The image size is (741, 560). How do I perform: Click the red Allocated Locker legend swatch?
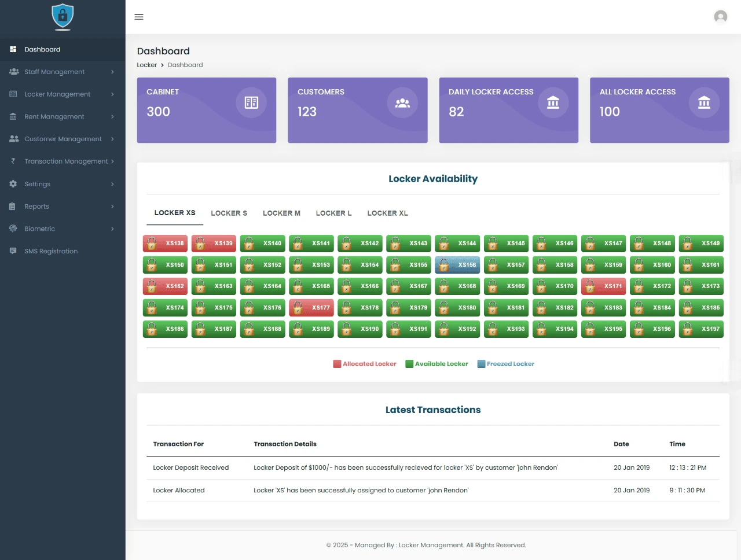pos(337,364)
